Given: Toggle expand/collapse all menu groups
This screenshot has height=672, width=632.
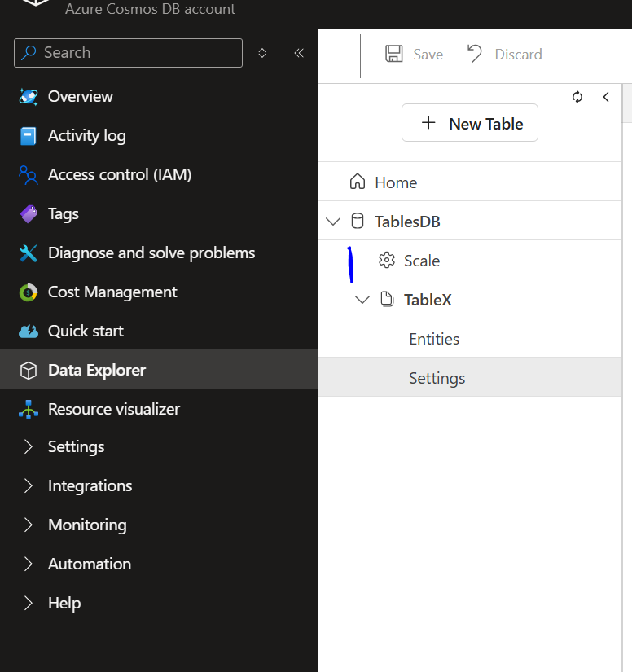Looking at the screenshot, I should pos(262,53).
